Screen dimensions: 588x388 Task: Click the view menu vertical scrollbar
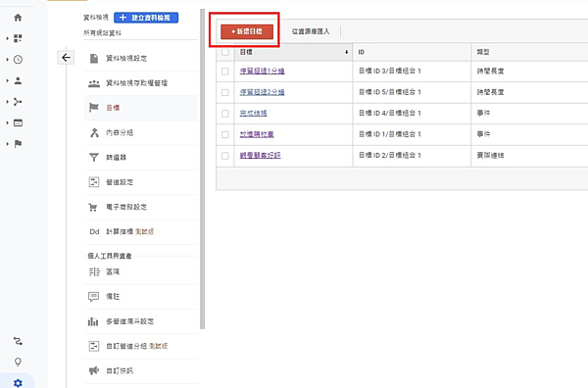[x=203, y=169]
